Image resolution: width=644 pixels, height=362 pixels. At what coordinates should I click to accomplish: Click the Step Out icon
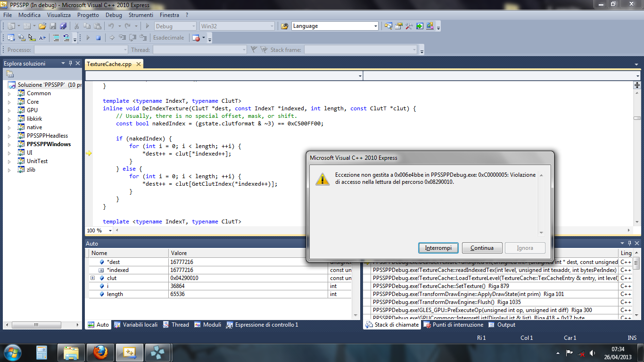pyautogui.click(x=144, y=38)
